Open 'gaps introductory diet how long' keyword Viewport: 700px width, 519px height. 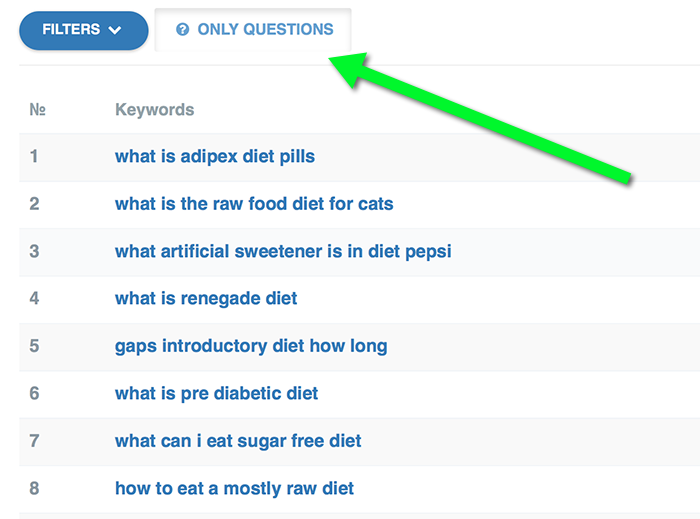click(x=251, y=346)
